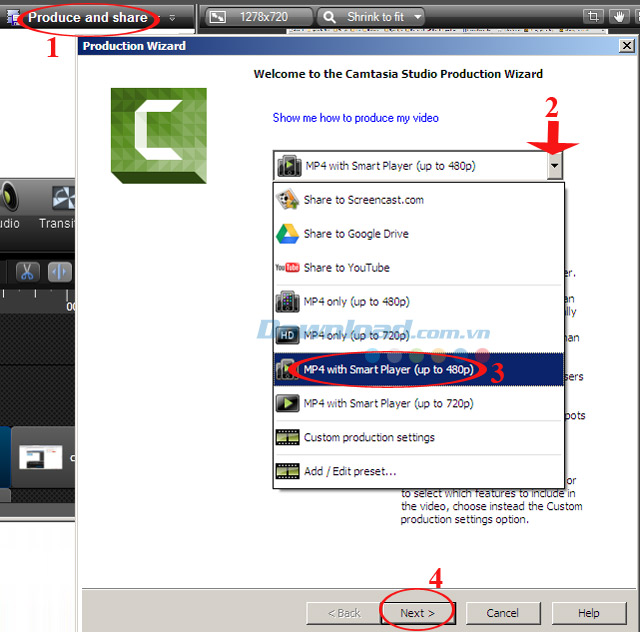Open the Transitions tab icon
This screenshot has width=640, height=632.
pyautogui.click(x=63, y=198)
